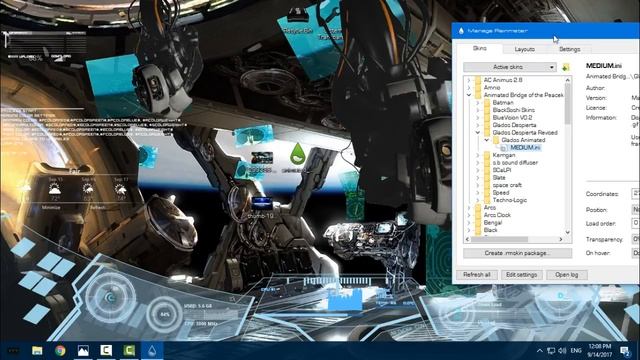Image resolution: width=640 pixels, height=360 pixels.
Task: Click the thumb-10 desktop file icon
Action: 261,204
